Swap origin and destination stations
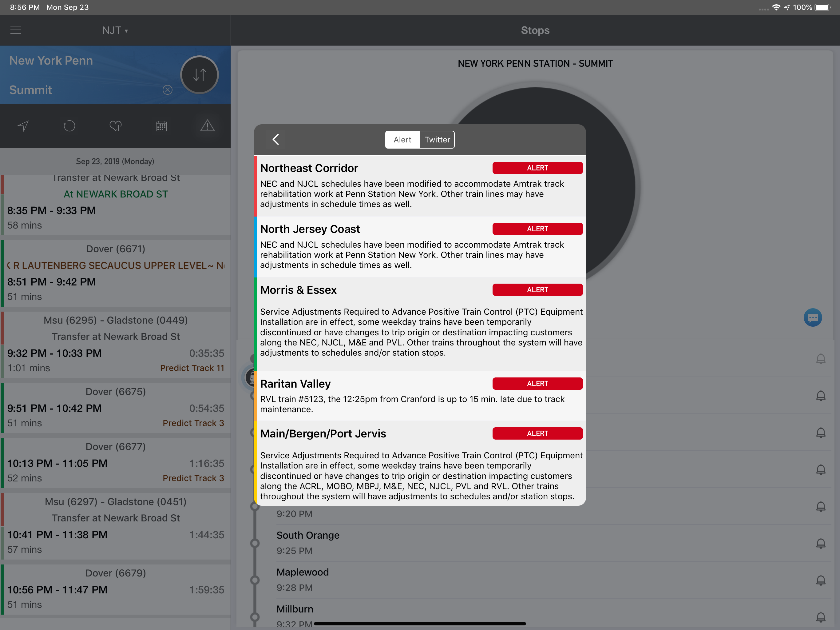The width and height of the screenshot is (840, 630). pos(199,75)
